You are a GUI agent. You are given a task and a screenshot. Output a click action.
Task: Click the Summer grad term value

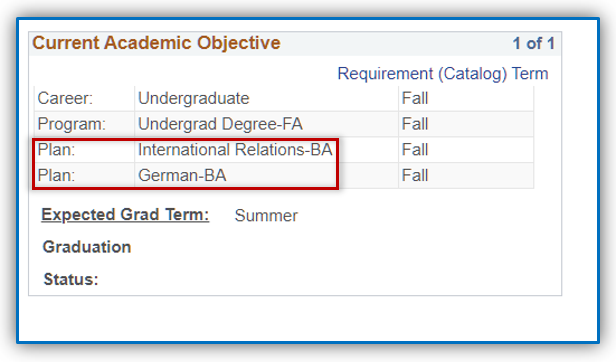[x=266, y=215]
